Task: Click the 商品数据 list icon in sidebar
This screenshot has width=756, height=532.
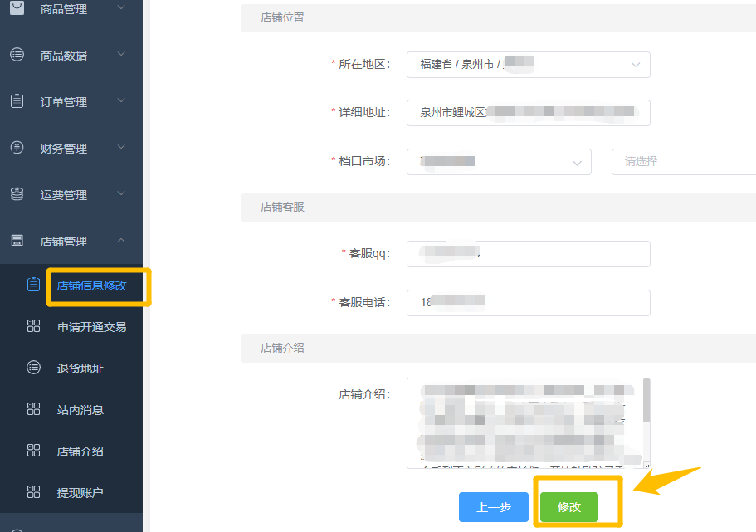Action: tap(17, 55)
